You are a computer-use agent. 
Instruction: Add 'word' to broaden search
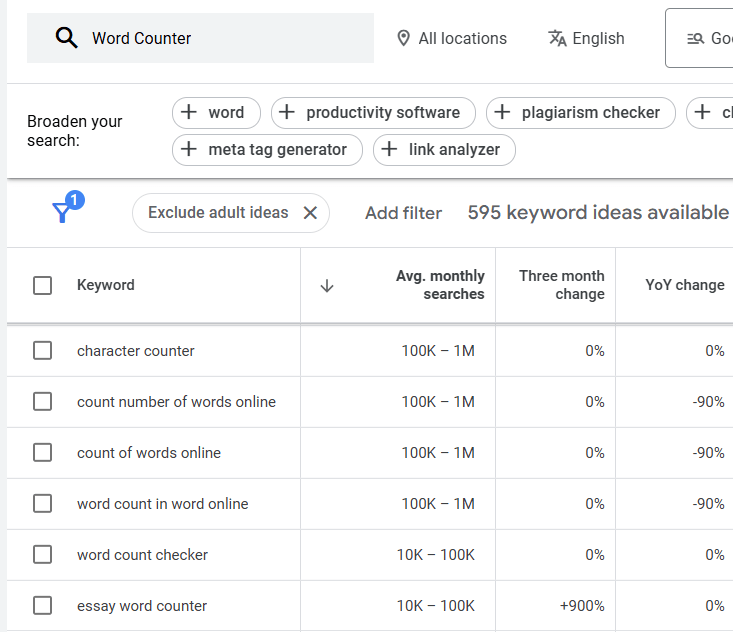click(216, 113)
